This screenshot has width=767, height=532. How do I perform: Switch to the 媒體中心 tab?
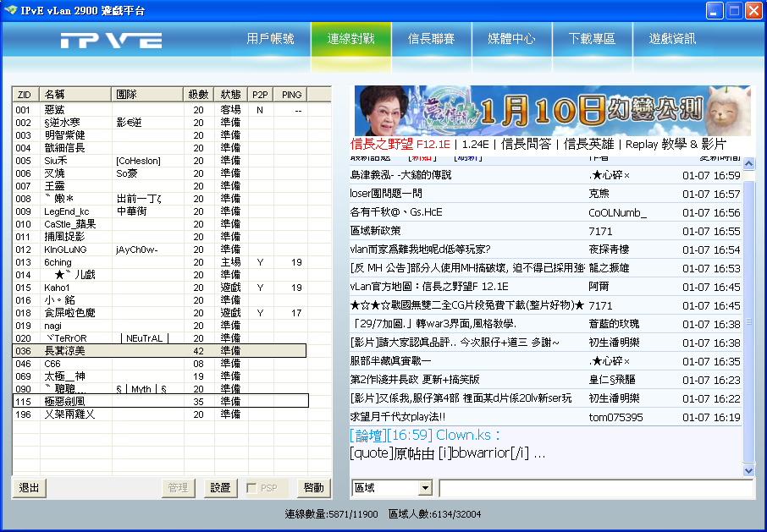[x=511, y=39]
